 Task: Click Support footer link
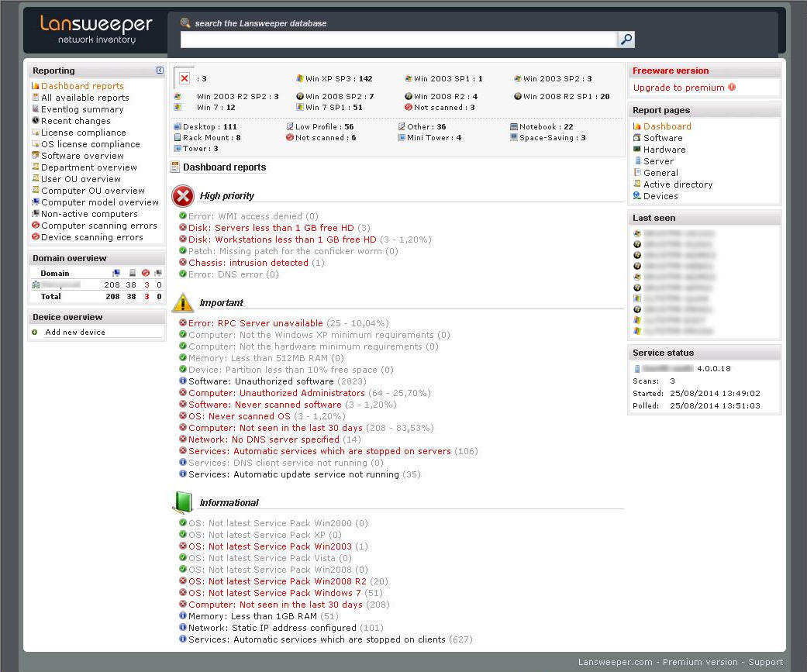[x=765, y=662]
